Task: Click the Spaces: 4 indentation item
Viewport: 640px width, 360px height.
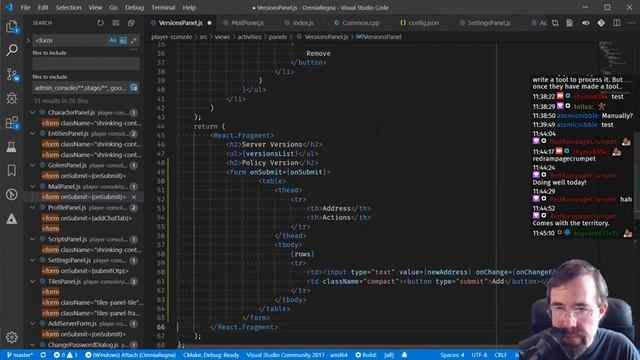Action: pos(452,355)
